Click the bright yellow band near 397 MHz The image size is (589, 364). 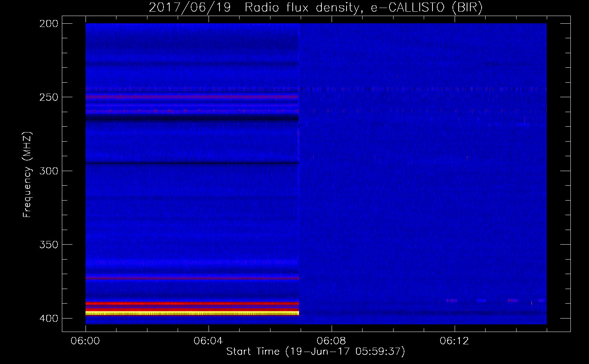pos(192,313)
